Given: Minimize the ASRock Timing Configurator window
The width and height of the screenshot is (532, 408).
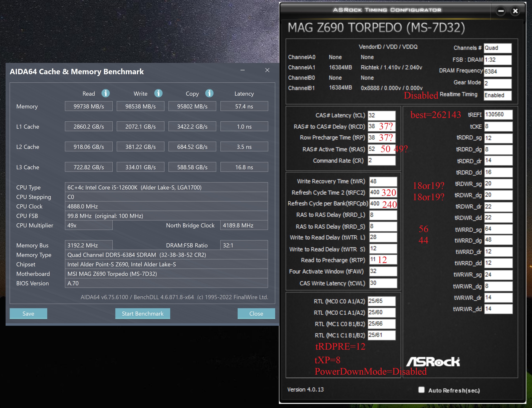Looking at the screenshot, I should 501,11.
